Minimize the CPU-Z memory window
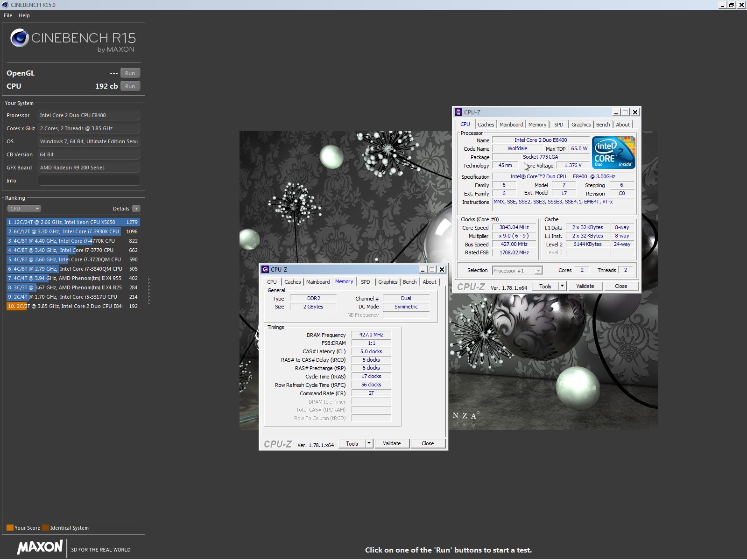Viewport: 747px width, 560px height. point(423,269)
